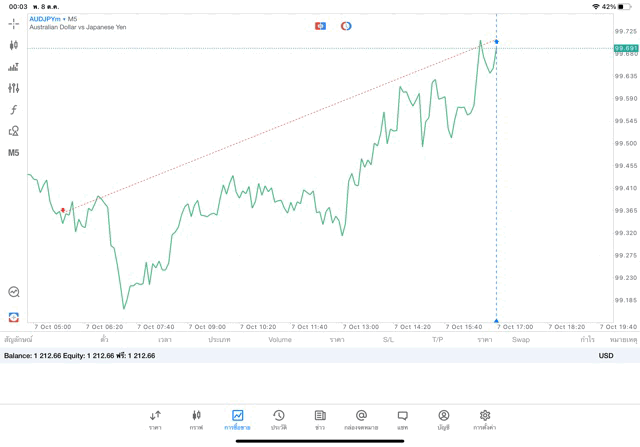Open the indicators icon in left toolbar
The height and width of the screenshot is (447, 640).
click(14, 67)
